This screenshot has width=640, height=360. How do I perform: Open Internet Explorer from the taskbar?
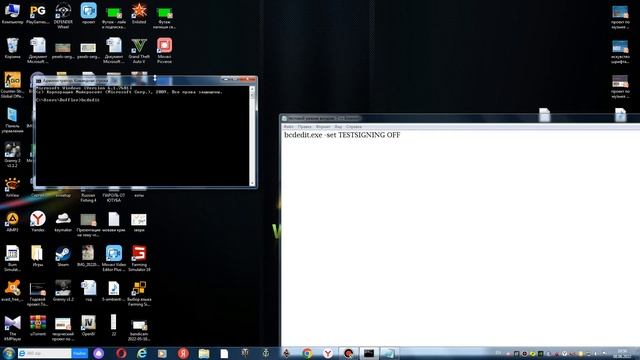[x=142, y=353]
